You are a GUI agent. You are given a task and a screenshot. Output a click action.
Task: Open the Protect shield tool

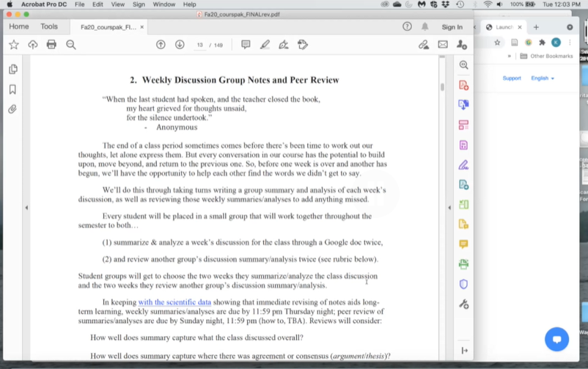coord(463,284)
